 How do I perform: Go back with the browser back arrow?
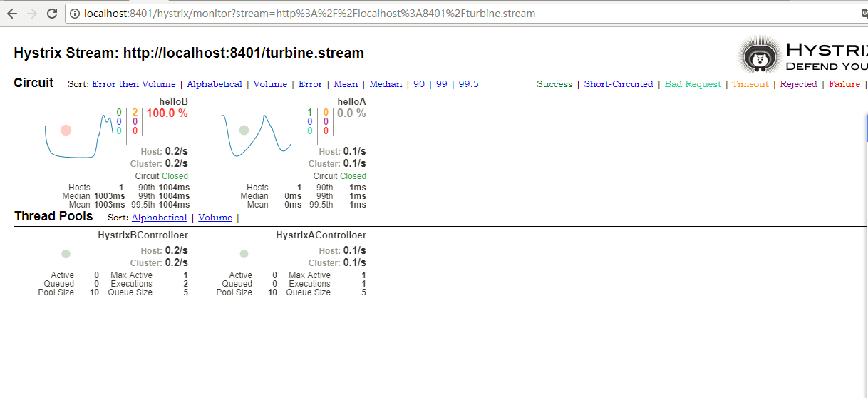click(12, 13)
